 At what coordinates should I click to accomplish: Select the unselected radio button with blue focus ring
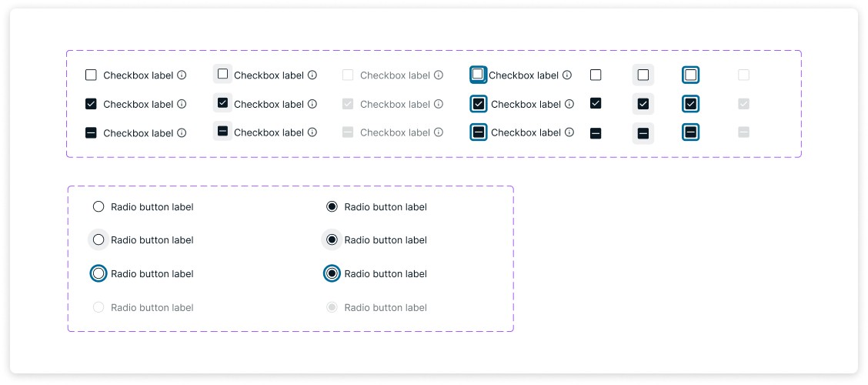point(98,273)
